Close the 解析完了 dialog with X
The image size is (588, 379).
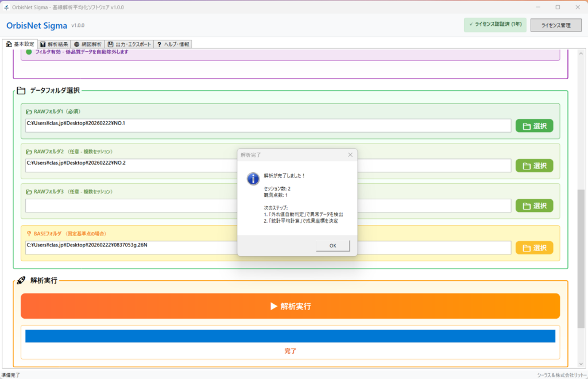[x=350, y=155]
